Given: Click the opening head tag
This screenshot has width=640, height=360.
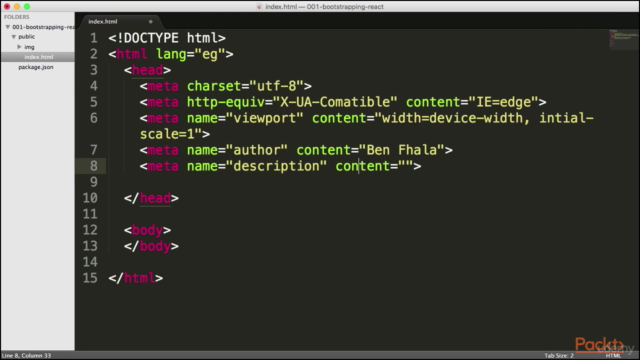Looking at the screenshot, I should point(147,70).
